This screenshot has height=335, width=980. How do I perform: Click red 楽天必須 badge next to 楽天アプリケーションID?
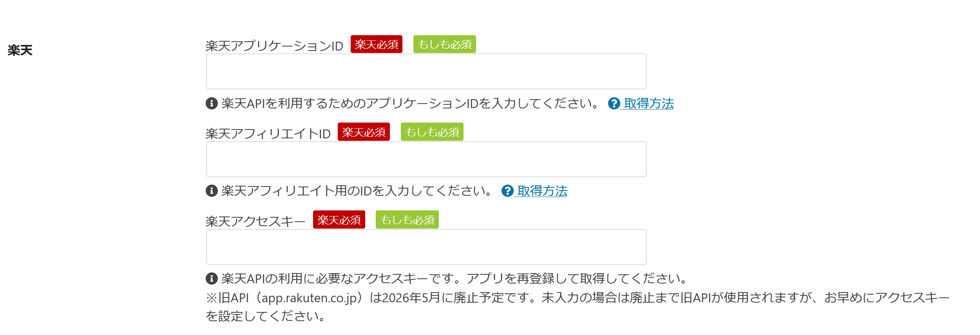click(376, 44)
